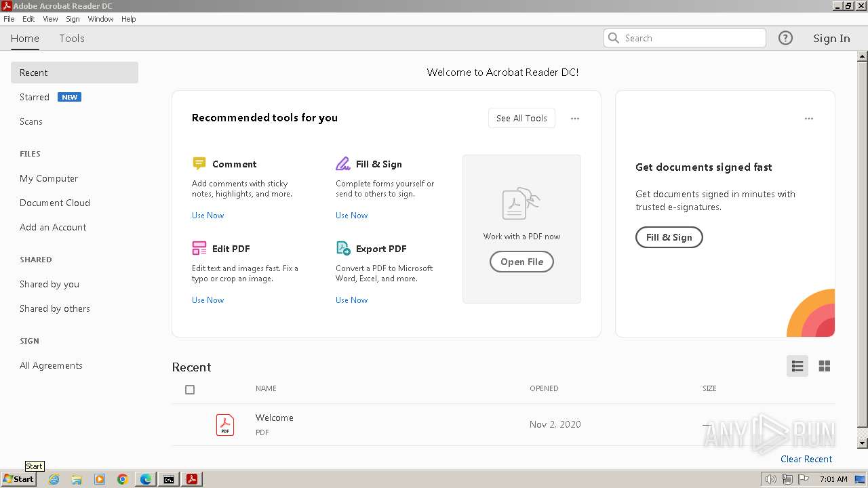Click Fill & Sign button in signed fast card
The width and height of the screenshot is (868, 488).
(x=669, y=237)
